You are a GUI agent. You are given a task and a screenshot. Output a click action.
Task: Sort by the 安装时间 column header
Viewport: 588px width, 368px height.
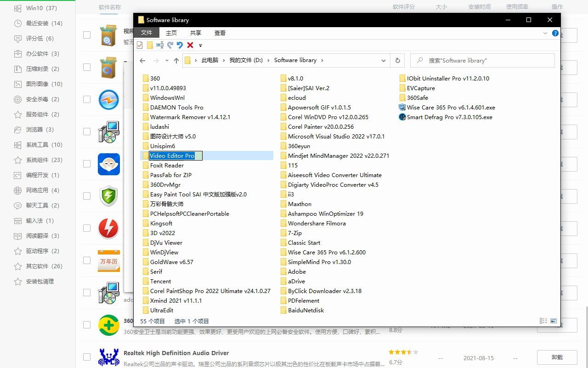click(x=479, y=7)
